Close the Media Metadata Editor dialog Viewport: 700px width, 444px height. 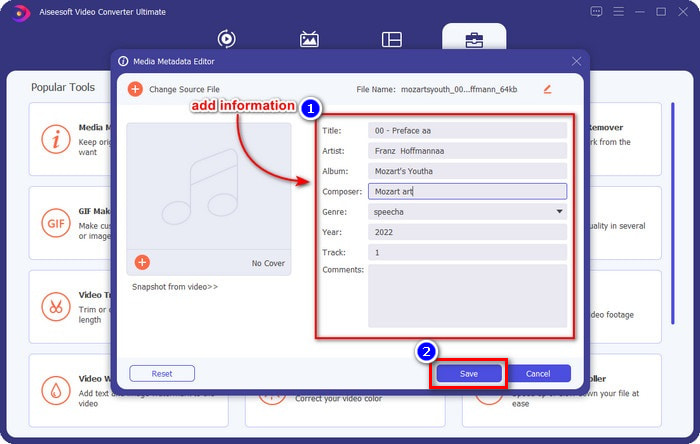point(576,61)
